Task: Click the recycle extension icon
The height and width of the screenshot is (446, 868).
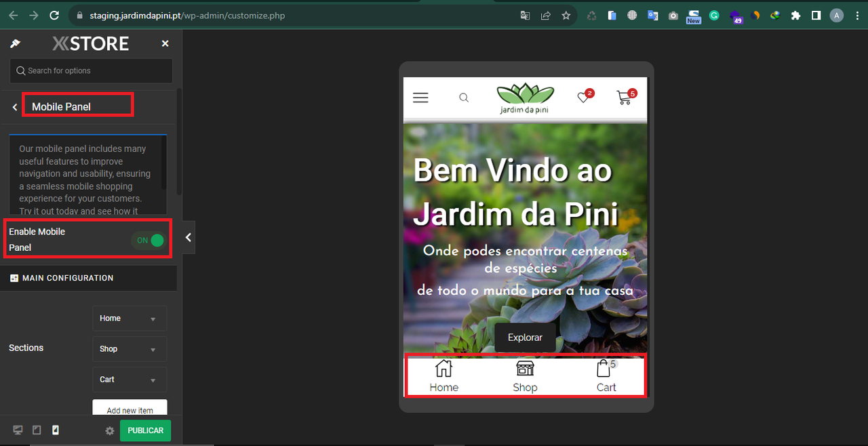Action: [x=591, y=15]
